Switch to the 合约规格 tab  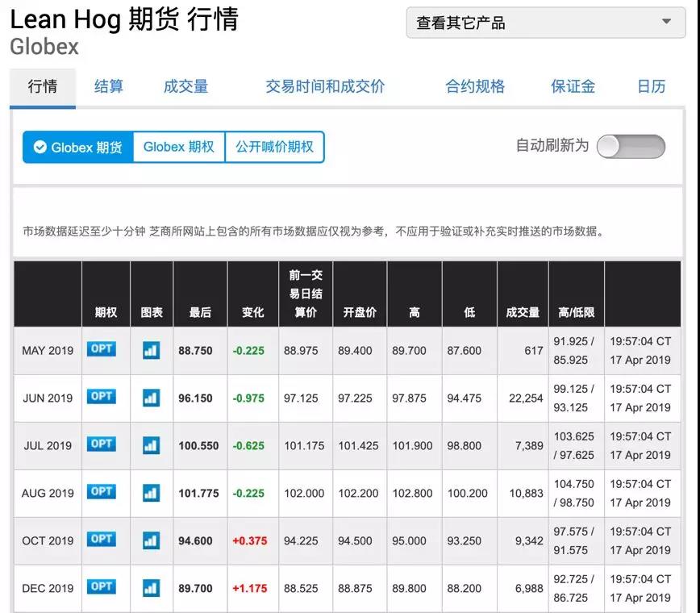[475, 86]
